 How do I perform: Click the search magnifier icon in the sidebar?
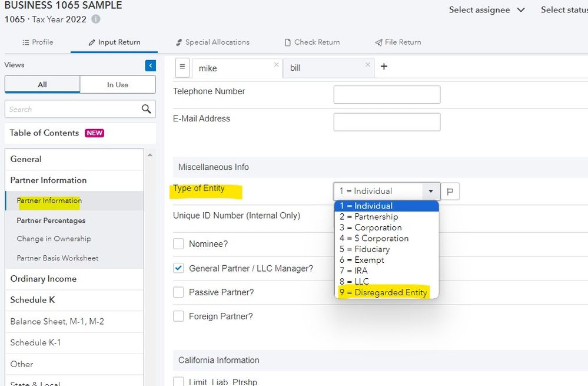tap(146, 109)
